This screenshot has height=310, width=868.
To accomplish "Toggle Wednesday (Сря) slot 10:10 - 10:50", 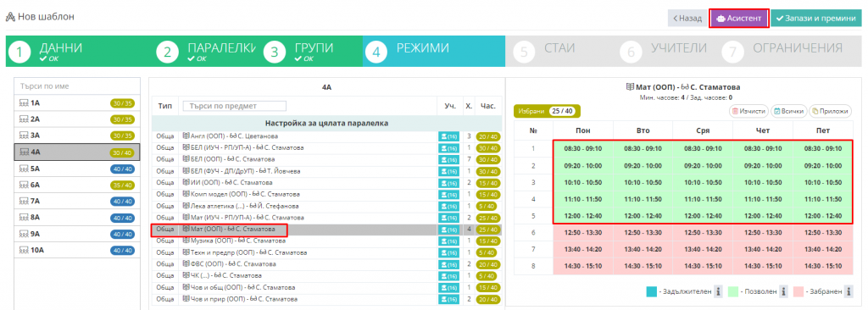I will tap(703, 182).
